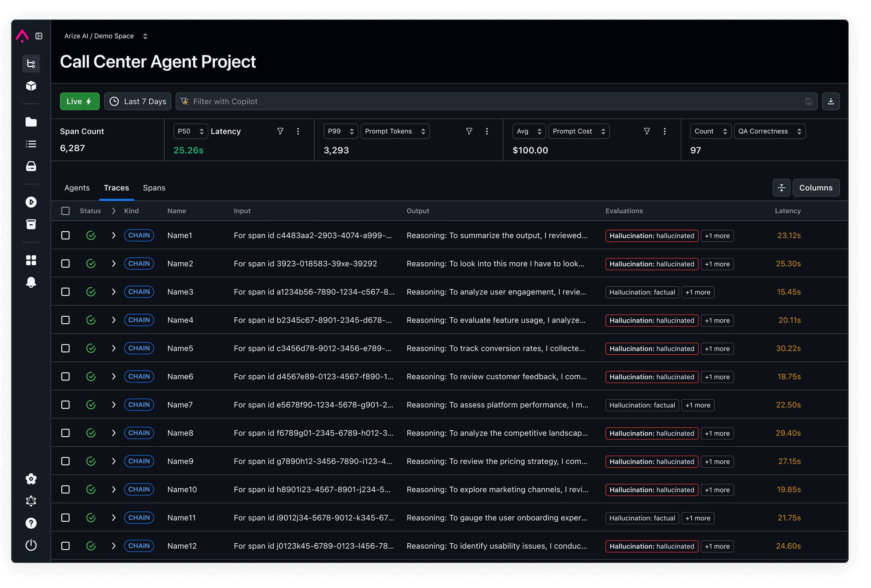
Task: Click the download icon button
Action: coord(831,101)
